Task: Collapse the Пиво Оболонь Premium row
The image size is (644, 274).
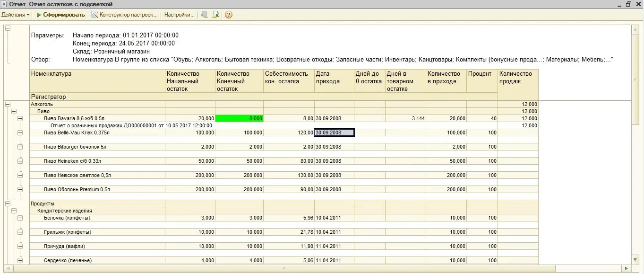Action: point(20,189)
